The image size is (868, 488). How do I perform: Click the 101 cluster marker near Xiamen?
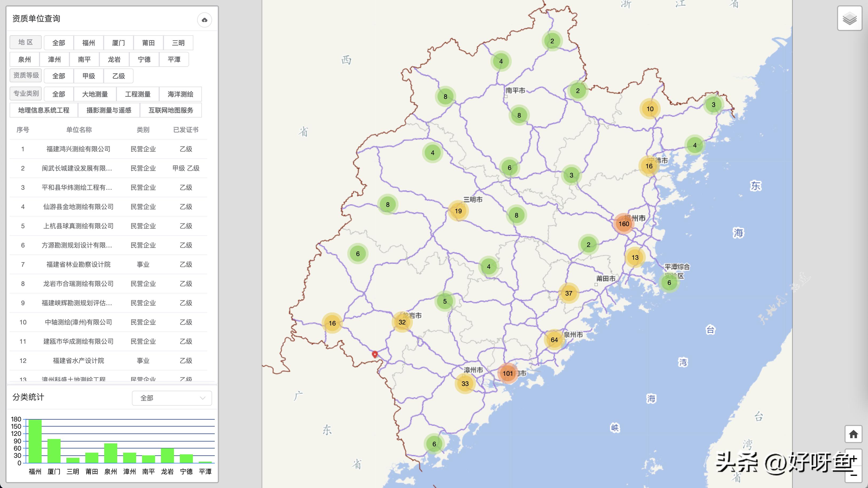507,373
